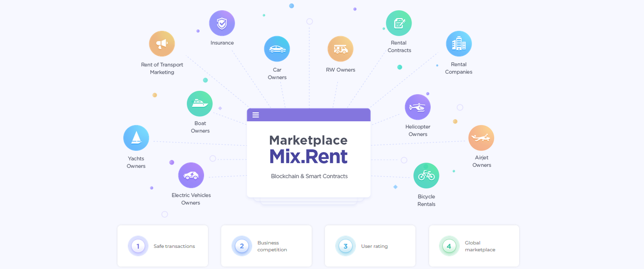The width and height of the screenshot is (644, 269).
Task: Click the Airjet Owners label
Action: click(482, 161)
